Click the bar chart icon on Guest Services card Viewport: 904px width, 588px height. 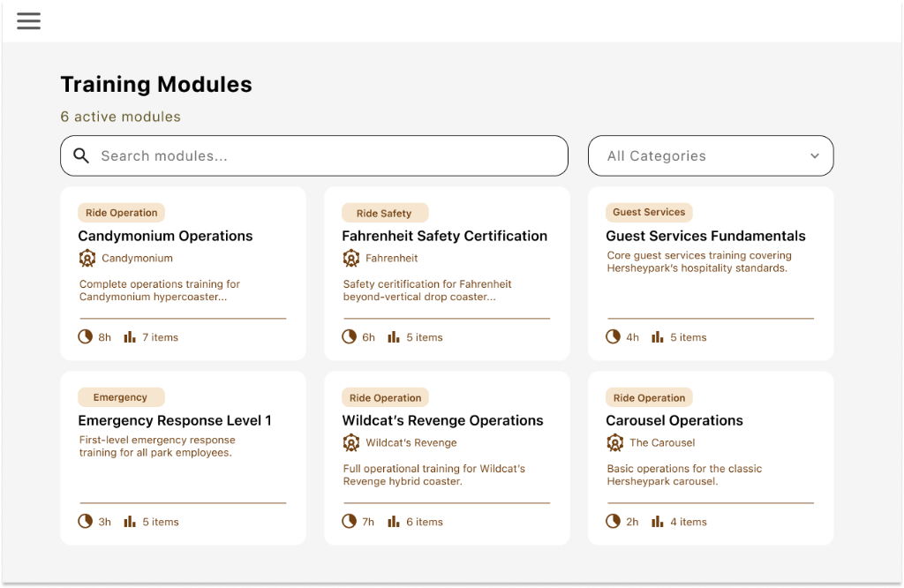pos(658,336)
